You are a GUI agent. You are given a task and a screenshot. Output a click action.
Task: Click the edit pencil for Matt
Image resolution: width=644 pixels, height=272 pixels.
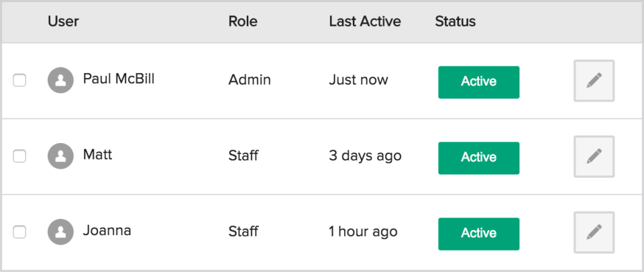point(594,157)
